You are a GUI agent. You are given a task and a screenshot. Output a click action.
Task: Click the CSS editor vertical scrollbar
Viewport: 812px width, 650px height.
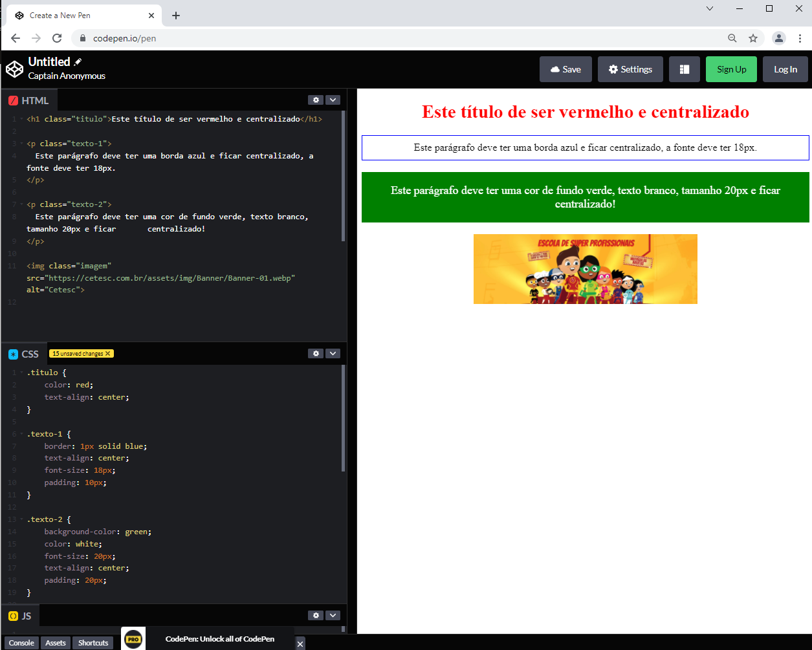tap(343, 418)
